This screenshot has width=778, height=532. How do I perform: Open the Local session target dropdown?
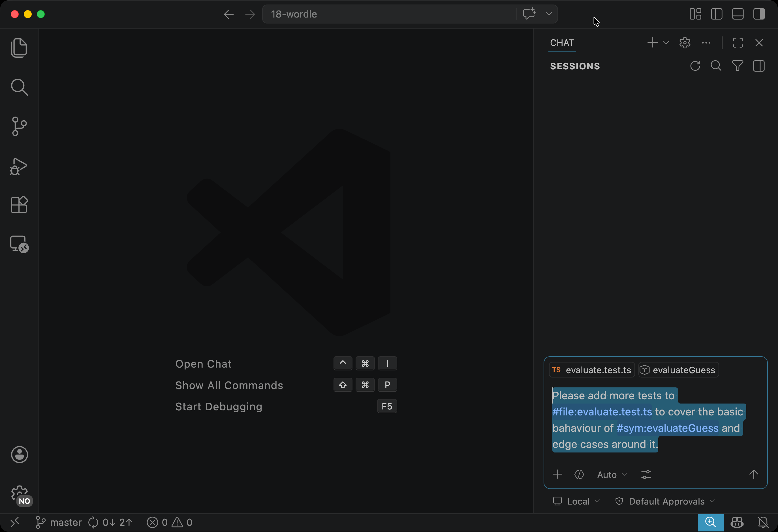pos(576,501)
